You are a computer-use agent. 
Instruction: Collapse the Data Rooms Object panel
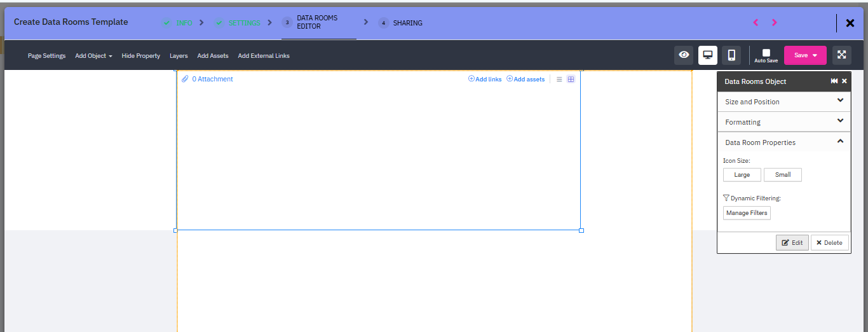pyautogui.click(x=834, y=81)
